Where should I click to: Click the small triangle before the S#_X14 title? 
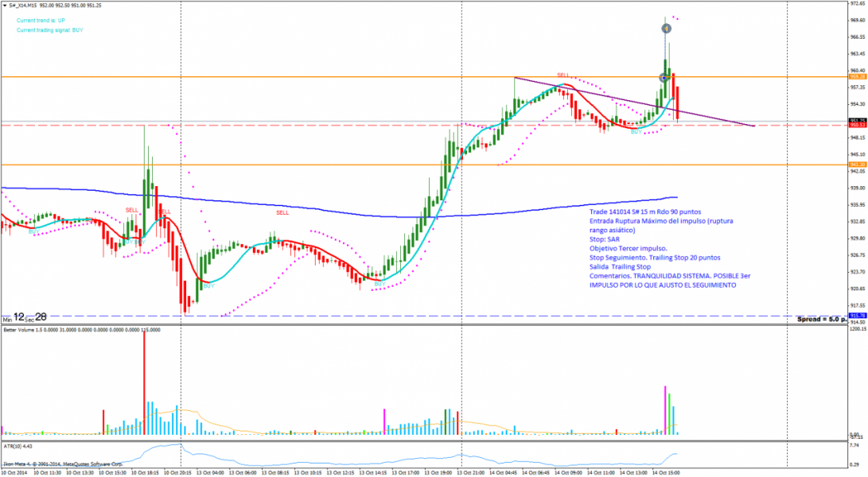4,5
